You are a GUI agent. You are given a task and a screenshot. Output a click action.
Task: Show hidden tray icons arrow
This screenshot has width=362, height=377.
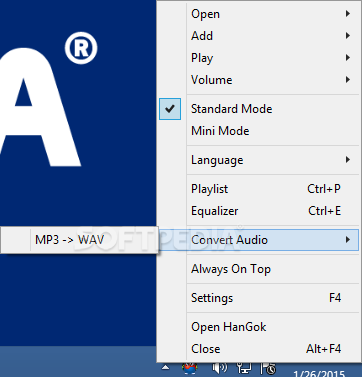point(166,368)
